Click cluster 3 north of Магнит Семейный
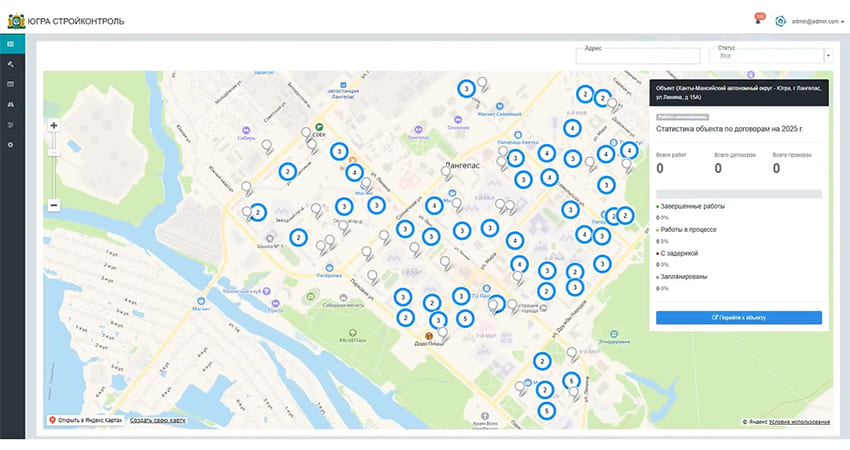 tap(466, 88)
